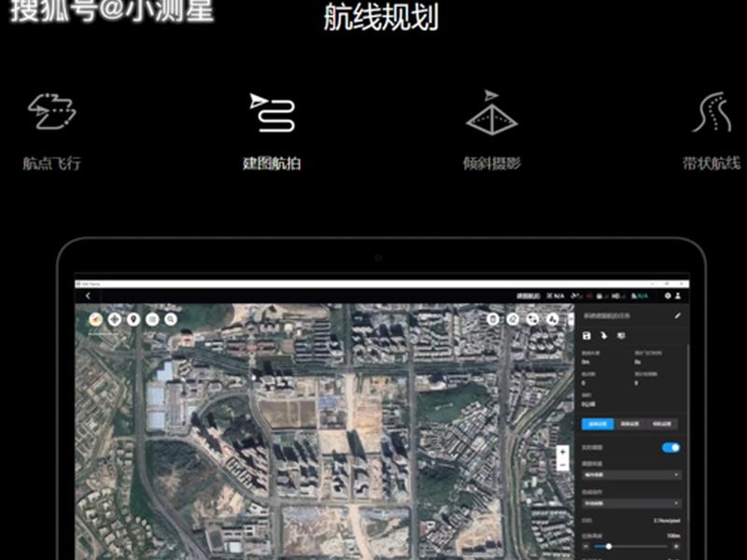Screen dimensions: 747x560
Task: Edit mission name with pencil icon
Action: click(x=678, y=315)
